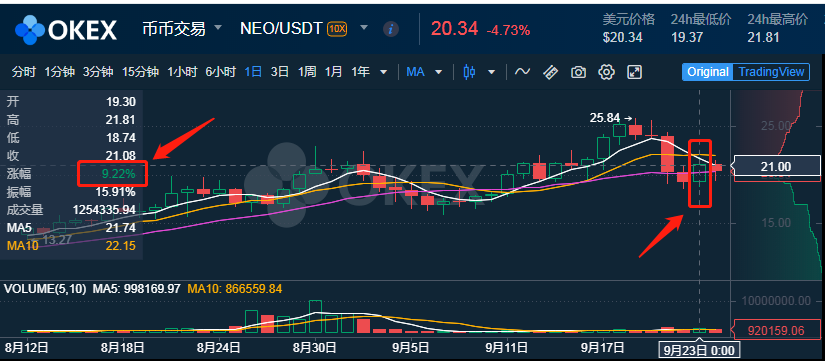The image size is (825, 361).
Task: Select the 1周 interval
Action: (x=307, y=72)
